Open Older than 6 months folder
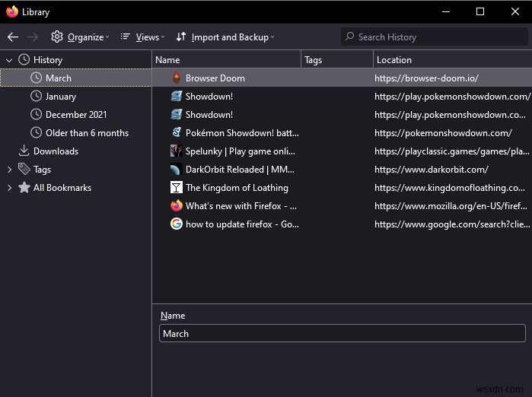Viewport: 532px width, 397px height. 87,133
